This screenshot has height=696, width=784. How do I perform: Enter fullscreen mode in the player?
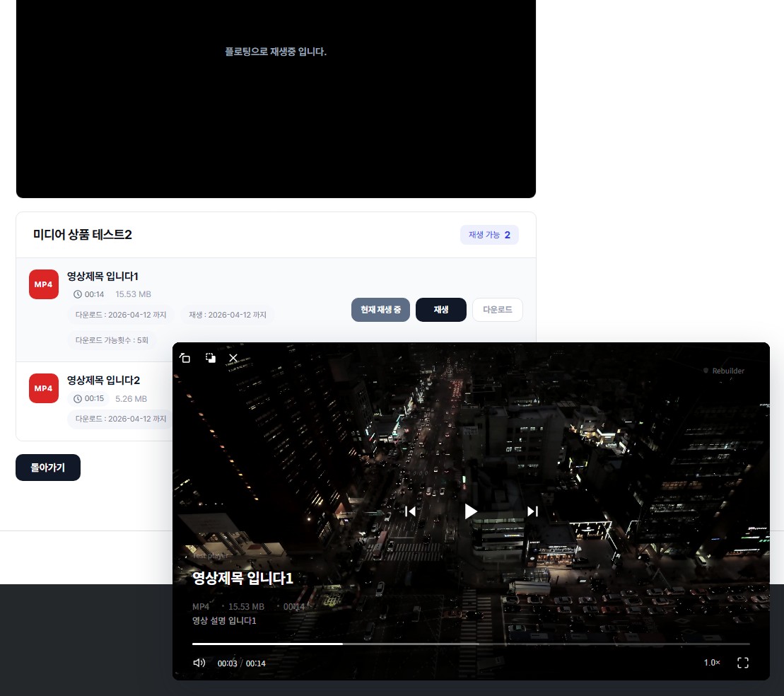click(x=743, y=663)
